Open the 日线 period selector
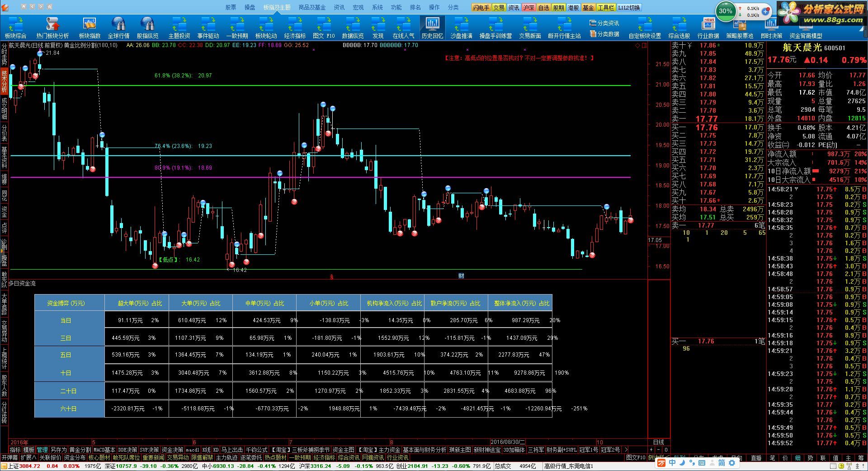The width and height of the screenshot is (868, 471). point(659,442)
